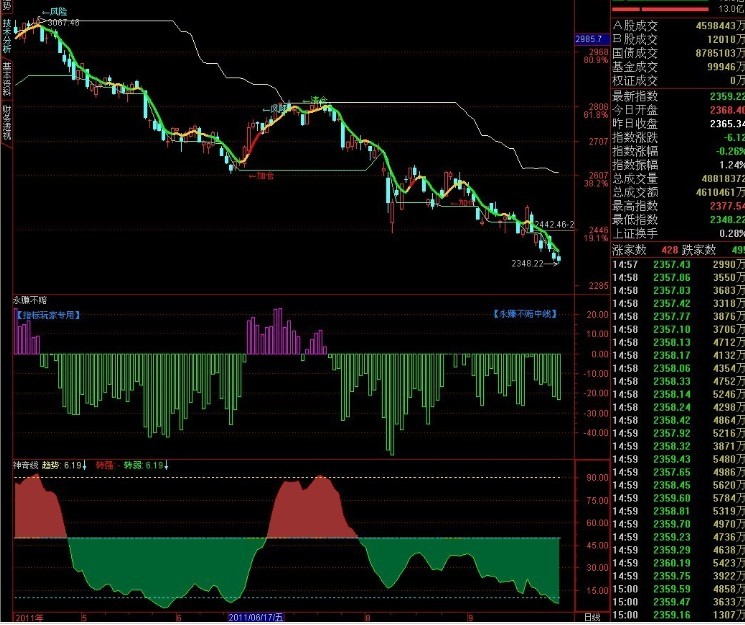The width and height of the screenshot is (745, 625).
Task: Select the tick row with price 2360.19
Action: pyautogui.click(x=678, y=564)
